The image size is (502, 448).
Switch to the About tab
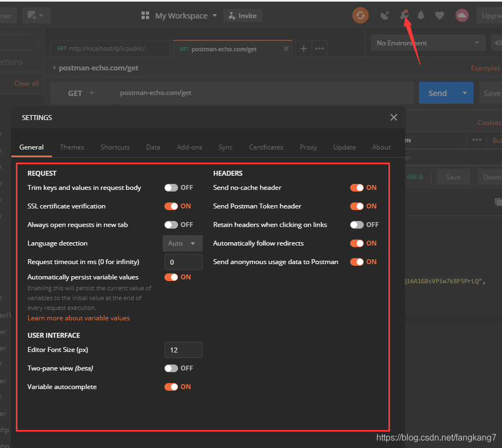coord(381,147)
